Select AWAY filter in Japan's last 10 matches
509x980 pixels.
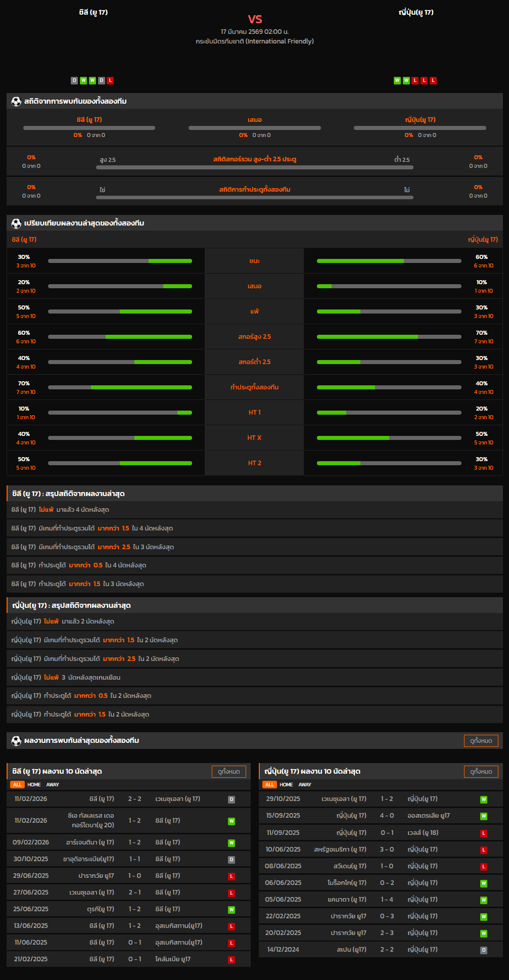coord(305,785)
